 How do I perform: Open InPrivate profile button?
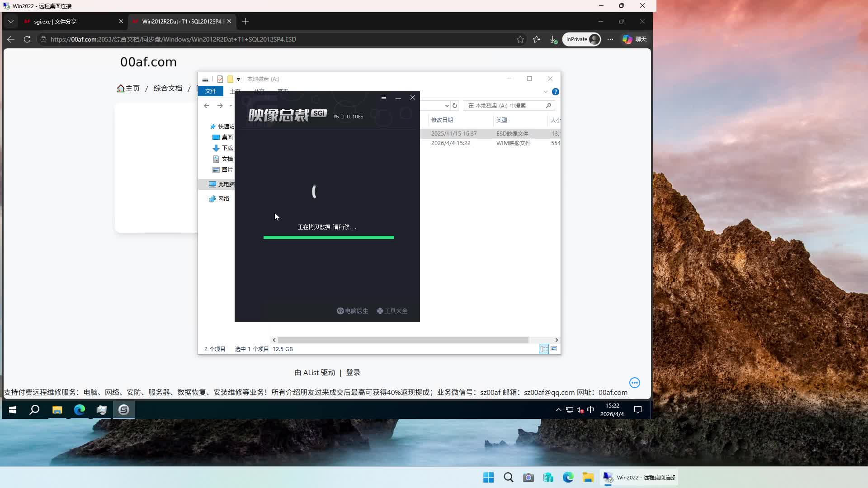[x=582, y=39]
